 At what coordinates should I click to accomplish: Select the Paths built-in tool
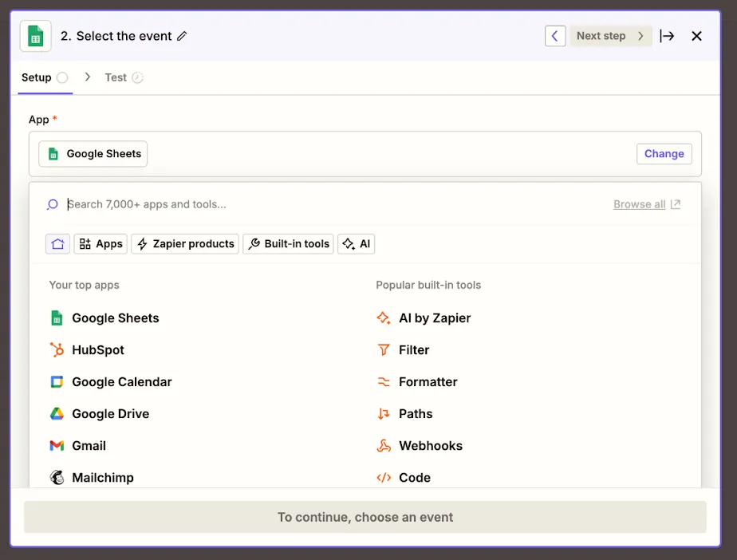click(416, 414)
